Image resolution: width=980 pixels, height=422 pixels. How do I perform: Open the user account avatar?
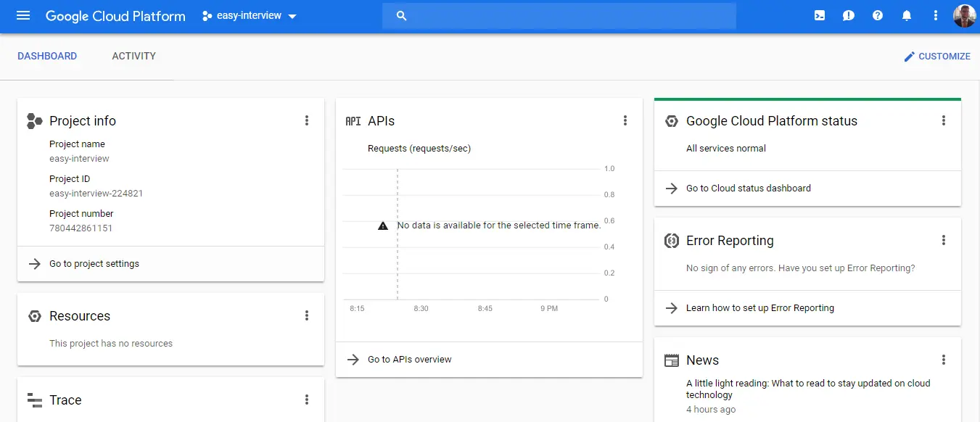click(965, 15)
